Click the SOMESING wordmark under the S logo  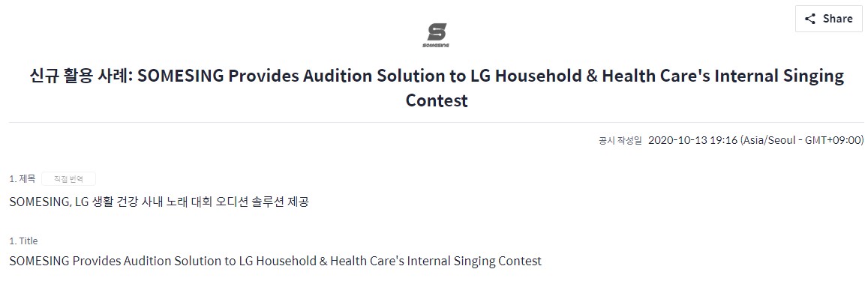click(436, 45)
